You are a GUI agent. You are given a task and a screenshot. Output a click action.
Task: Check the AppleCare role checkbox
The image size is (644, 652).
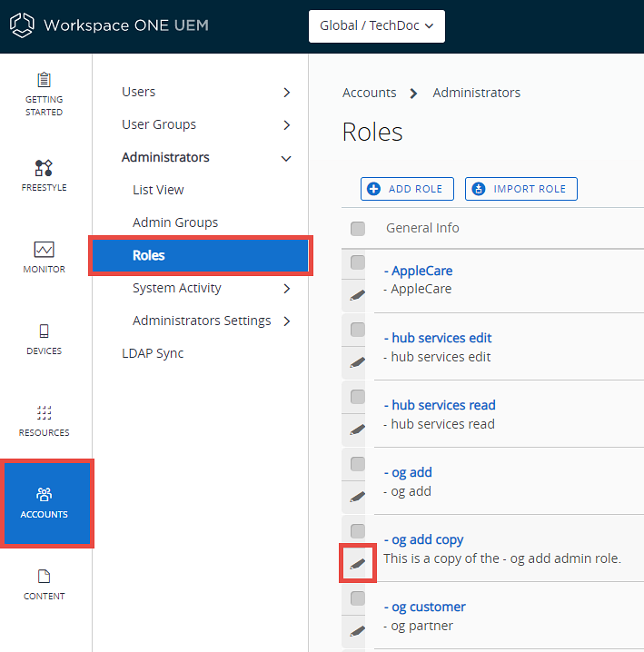tap(358, 262)
